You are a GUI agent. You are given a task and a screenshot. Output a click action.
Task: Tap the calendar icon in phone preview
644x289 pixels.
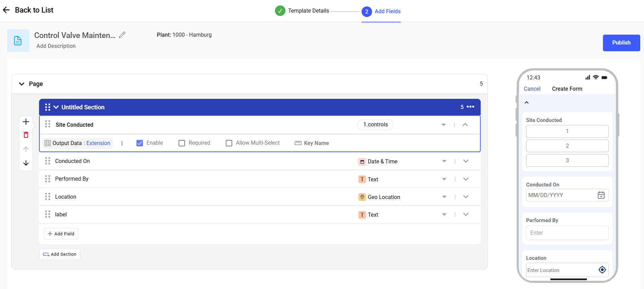coord(601,195)
